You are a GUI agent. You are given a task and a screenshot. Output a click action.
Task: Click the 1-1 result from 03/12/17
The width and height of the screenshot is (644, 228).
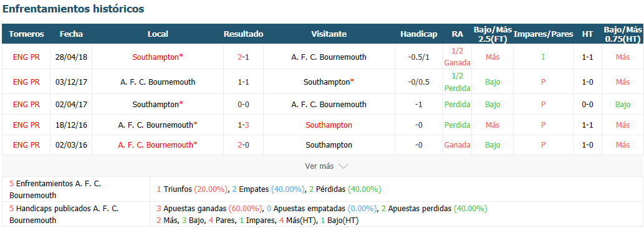coord(243,82)
